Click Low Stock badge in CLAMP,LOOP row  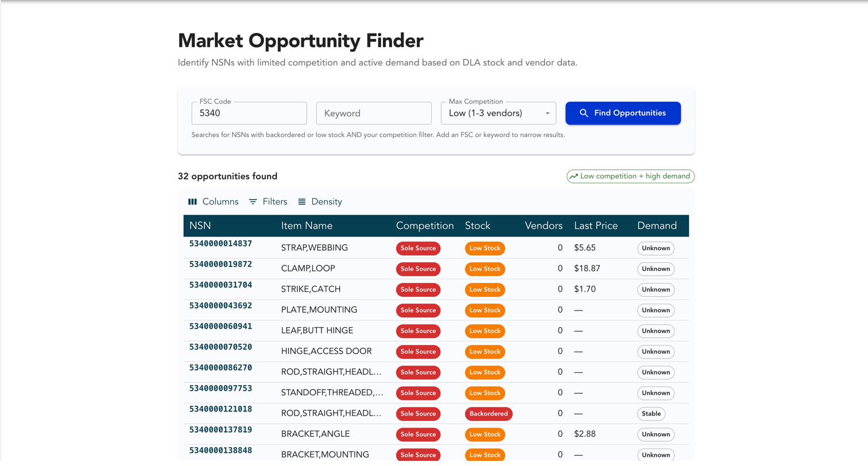[485, 269]
